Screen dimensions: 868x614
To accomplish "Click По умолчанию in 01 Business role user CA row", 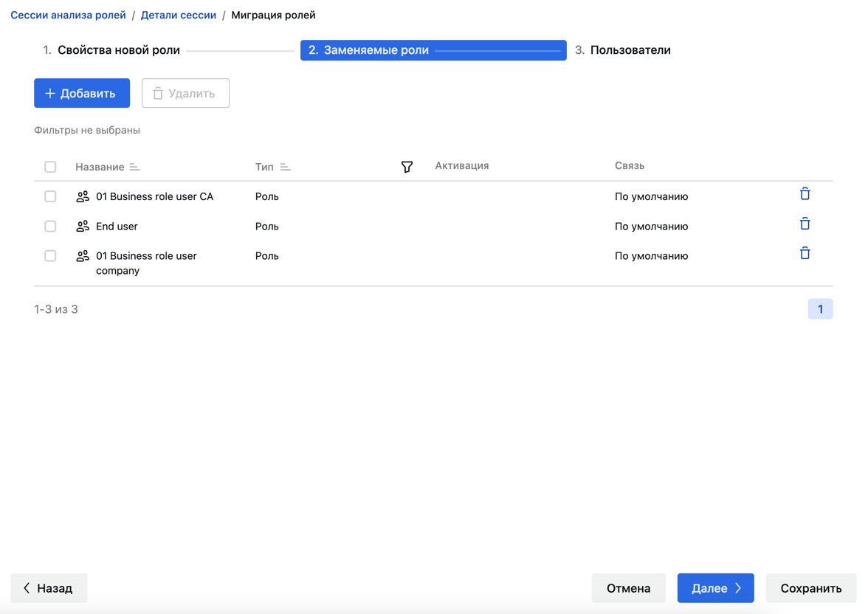I will (652, 196).
